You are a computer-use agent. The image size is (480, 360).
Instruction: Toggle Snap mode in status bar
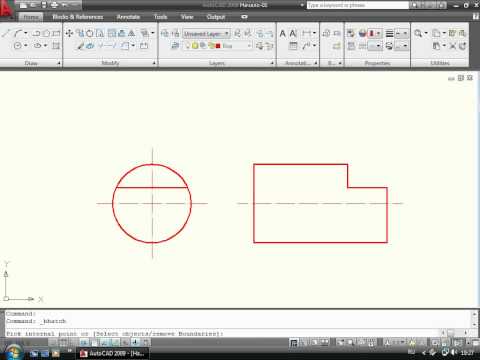click(53, 342)
